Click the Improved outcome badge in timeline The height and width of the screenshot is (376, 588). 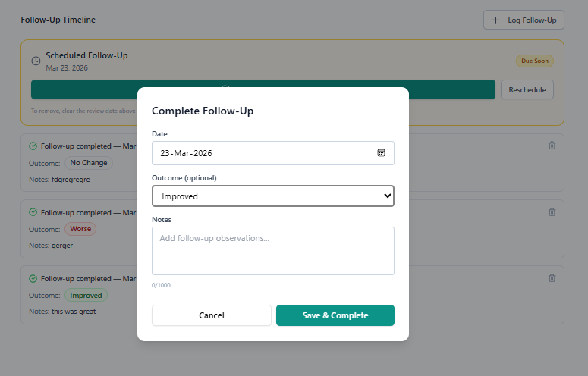click(86, 295)
